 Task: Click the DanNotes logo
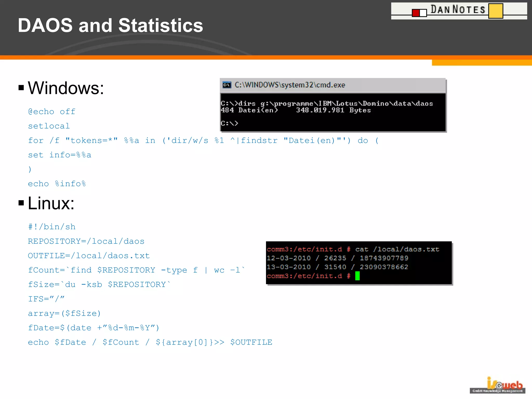[x=459, y=11]
